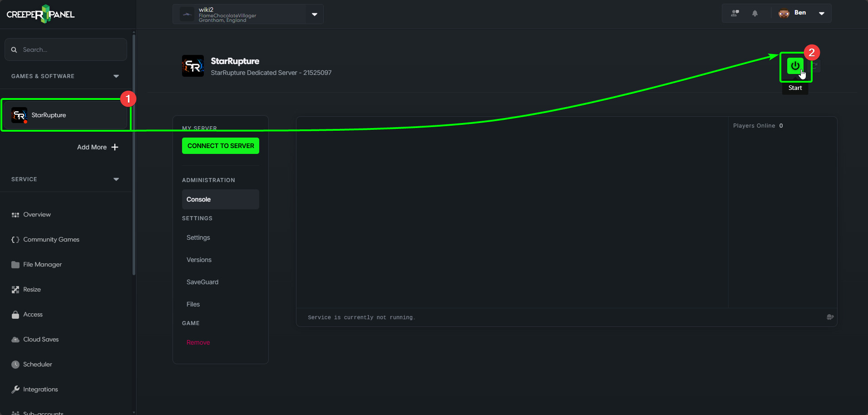Click the Scheduler clock icon
868x415 pixels.
pos(15,365)
